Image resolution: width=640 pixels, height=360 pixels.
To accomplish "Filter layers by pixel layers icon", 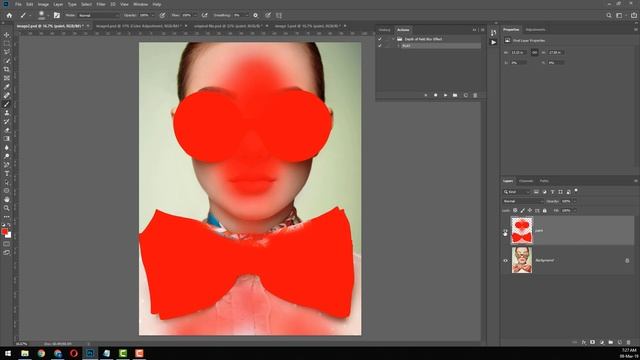I will click(536, 192).
